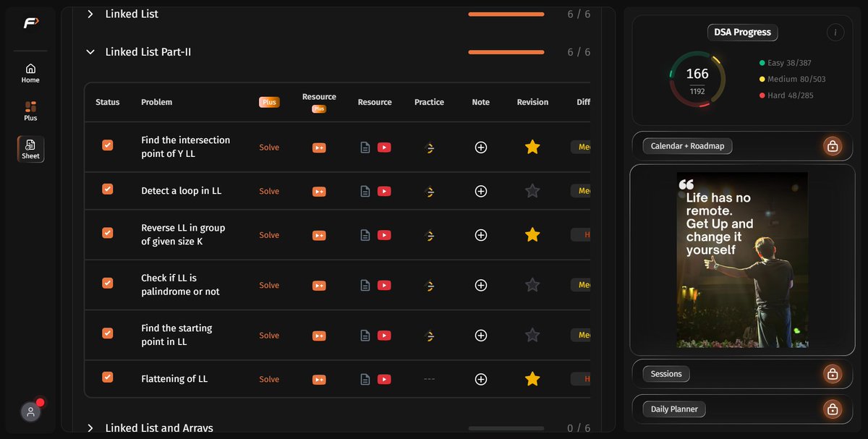Viewport: 868px width, 439px height.
Task: Open the Calendar + Roadmap button
Action: pyautogui.click(x=687, y=146)
